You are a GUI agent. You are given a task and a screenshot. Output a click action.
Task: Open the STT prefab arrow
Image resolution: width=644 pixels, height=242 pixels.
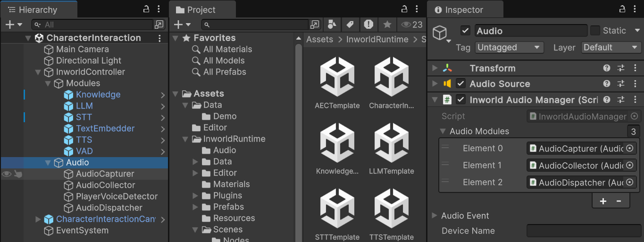(163, 117)
